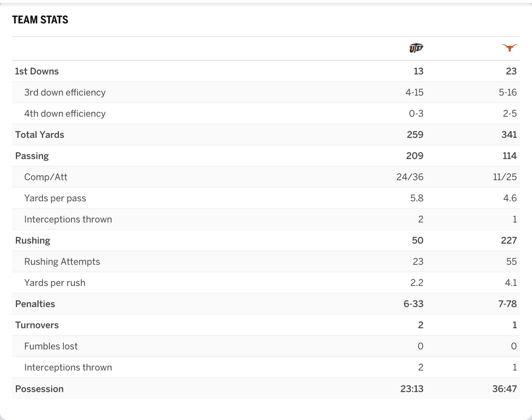The height and width of the screenshot is (420, 532).
Task: Click the 4th down efficiency label
Action: coord(65,114)
